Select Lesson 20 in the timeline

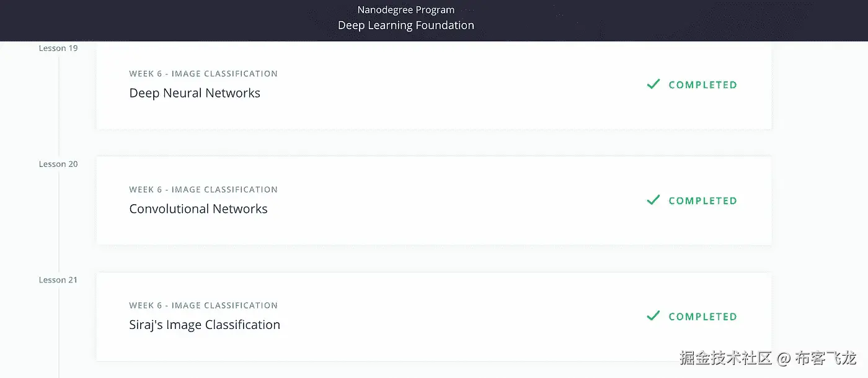click(x=58, y=164)
